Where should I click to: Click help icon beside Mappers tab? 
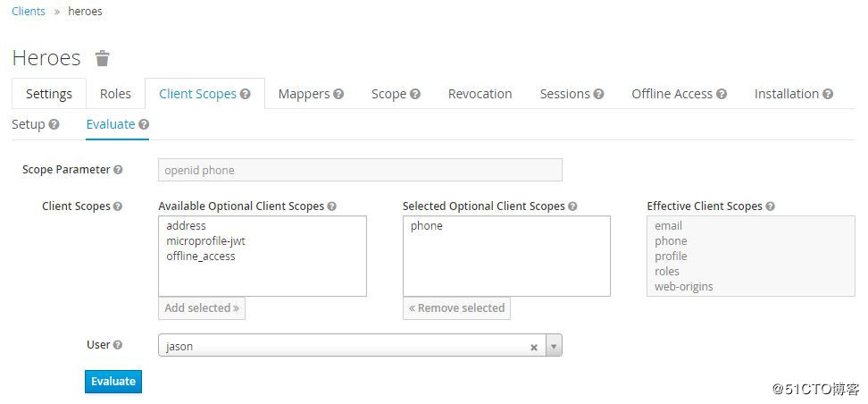pyautogui.click(x=338, y=94)
